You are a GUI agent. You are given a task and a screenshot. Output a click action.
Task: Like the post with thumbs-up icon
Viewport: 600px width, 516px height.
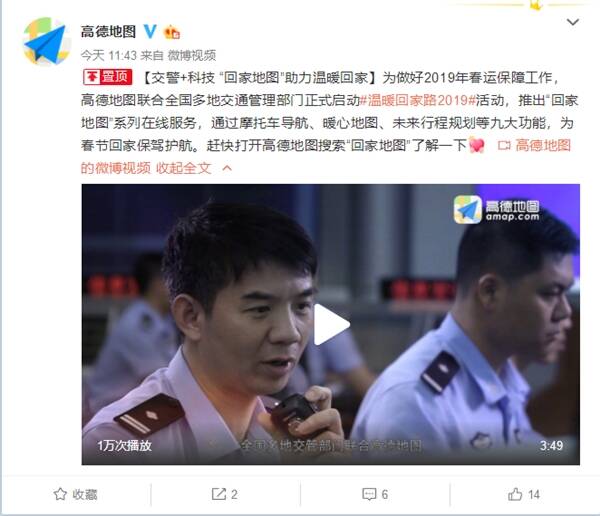click(x=515, y=494)
